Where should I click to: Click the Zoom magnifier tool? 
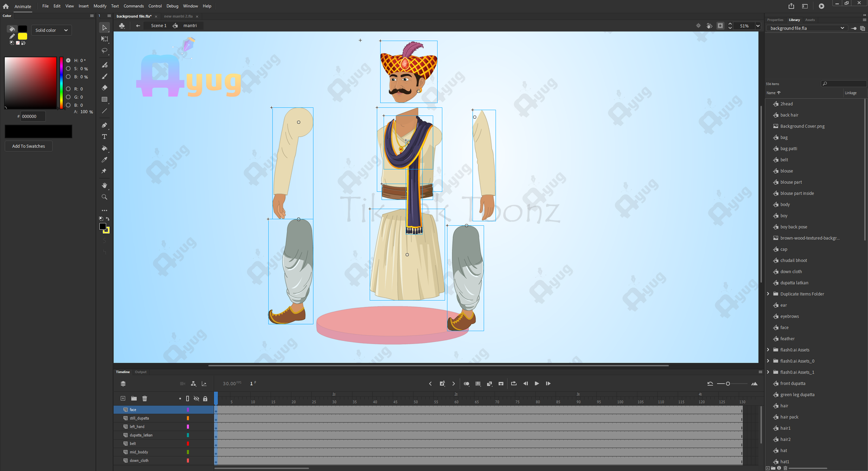(105, 197)
